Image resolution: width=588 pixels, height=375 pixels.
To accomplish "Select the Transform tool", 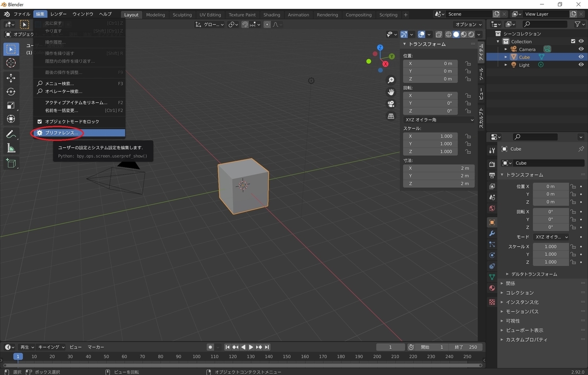I will point(11,119).
